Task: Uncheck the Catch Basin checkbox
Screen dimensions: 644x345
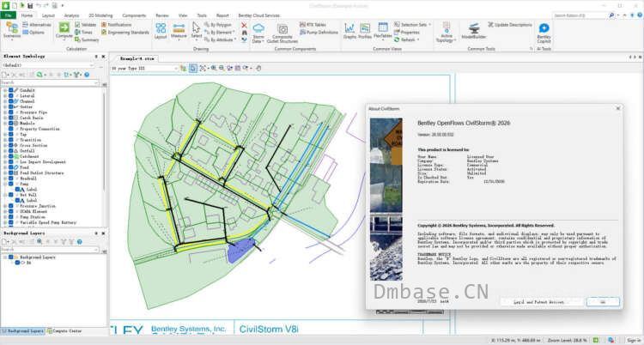Action: tap(11, 118)
